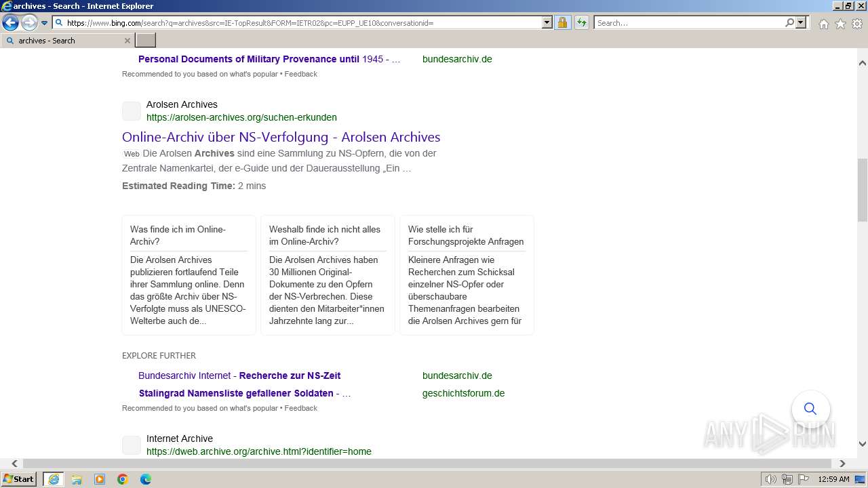
Task: Open 'Personal Documents of Military Provenance' link
Action: click(269, 59)
